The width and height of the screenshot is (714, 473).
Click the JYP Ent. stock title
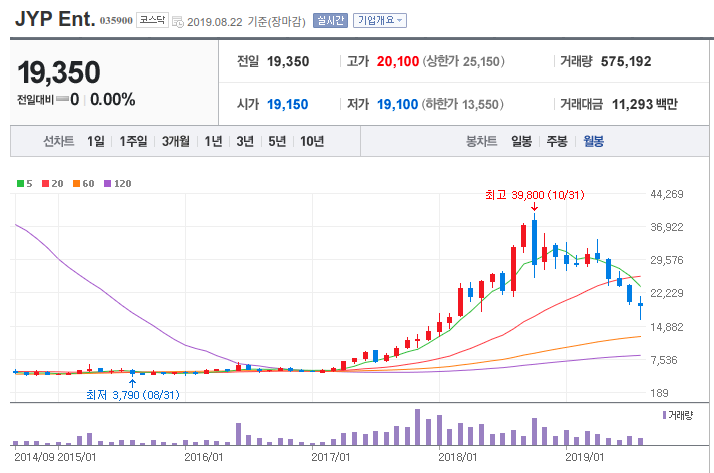click(55, 20)
